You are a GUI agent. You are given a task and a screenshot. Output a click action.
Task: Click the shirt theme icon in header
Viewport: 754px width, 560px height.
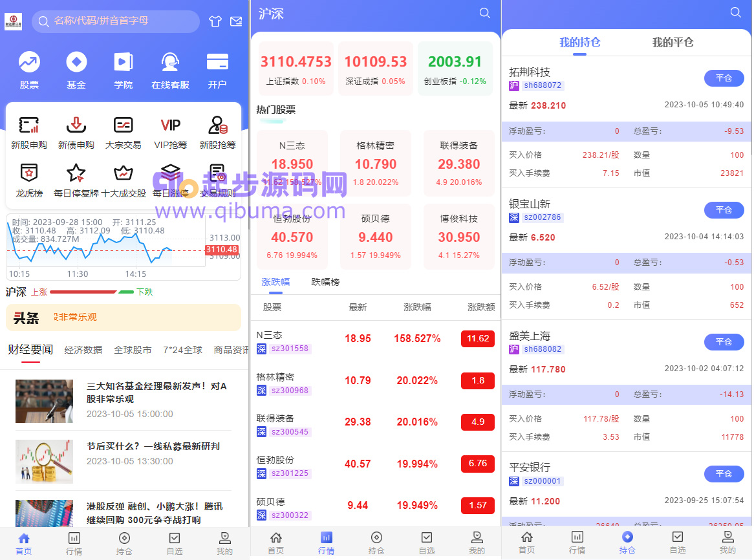(215, 21)
